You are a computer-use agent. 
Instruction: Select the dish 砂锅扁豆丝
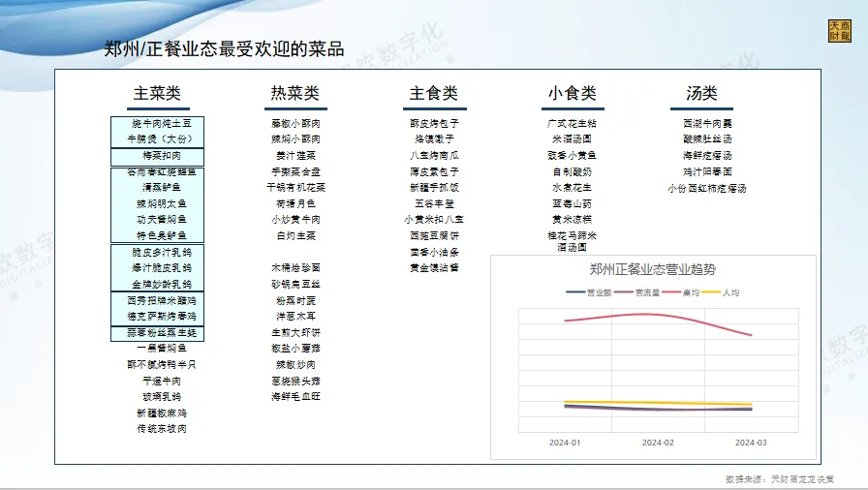[295, 285]
